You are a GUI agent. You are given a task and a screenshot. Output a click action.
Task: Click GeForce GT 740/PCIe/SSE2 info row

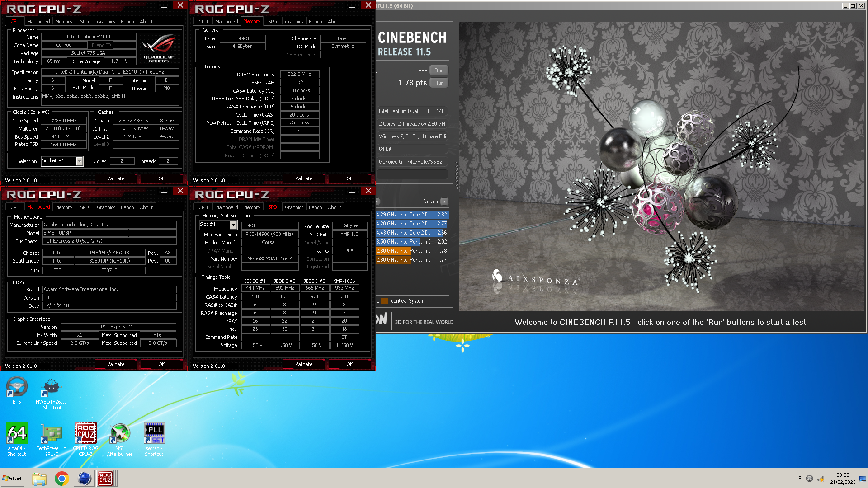[x=412, y=162]
